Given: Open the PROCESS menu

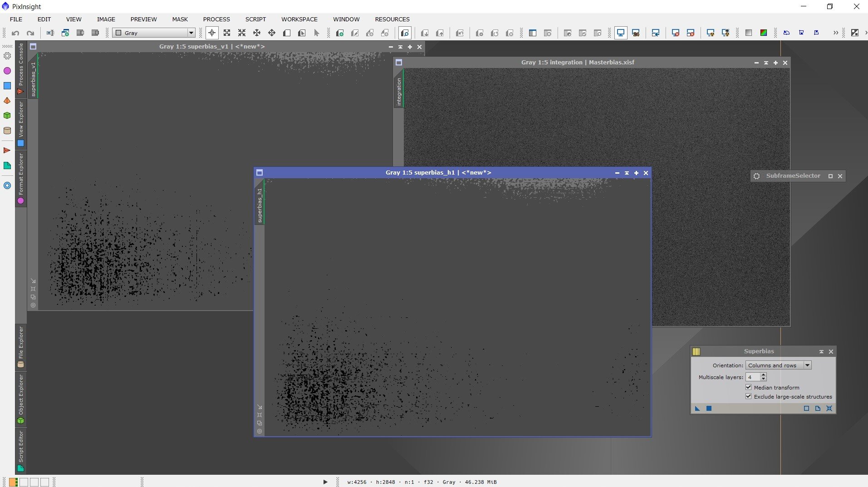Looking at the screenshot, I should click(x=216, y=19).
